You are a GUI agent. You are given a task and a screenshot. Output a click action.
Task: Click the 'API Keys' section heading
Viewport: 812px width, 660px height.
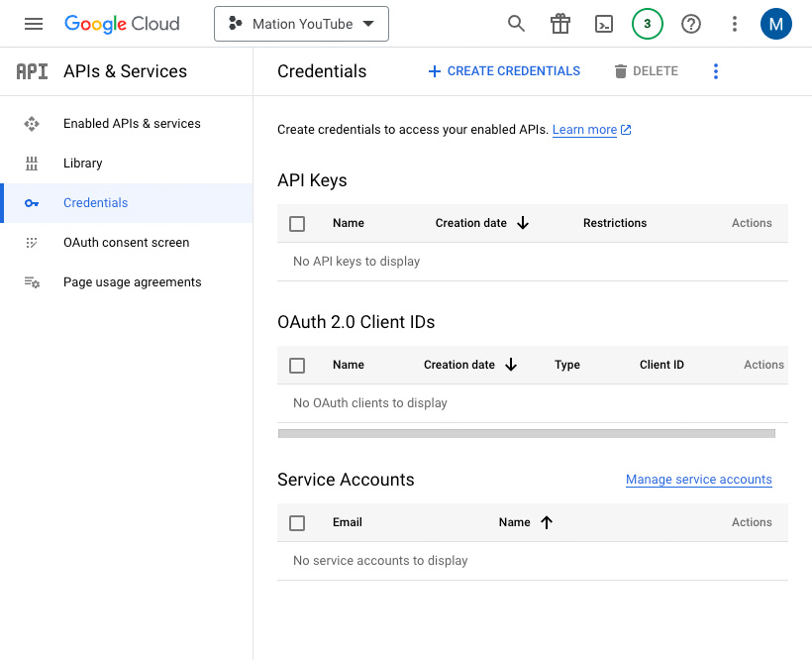pos(312,180)
